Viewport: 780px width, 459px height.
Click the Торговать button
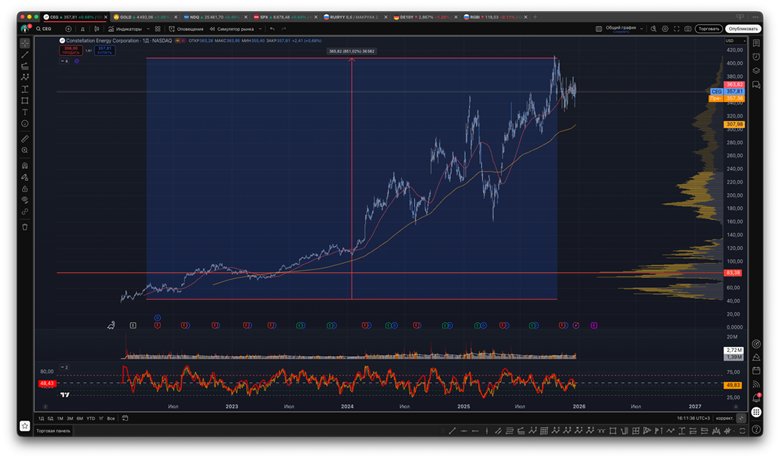(709, 29)
